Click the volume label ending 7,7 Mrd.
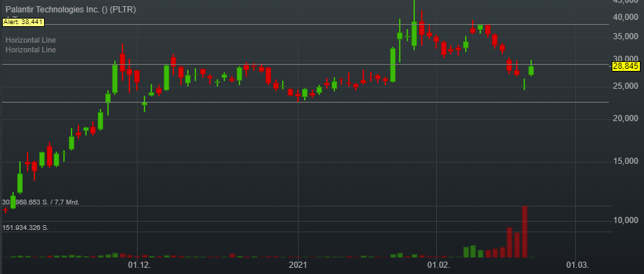The width and height of the screenshot is (644, 274). click(41, 202)
